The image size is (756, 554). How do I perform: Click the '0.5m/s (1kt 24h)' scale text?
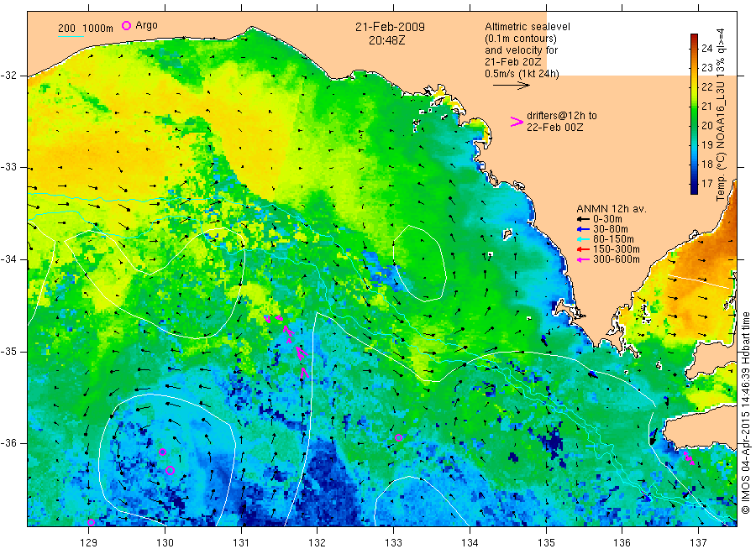tap(522, 74)
